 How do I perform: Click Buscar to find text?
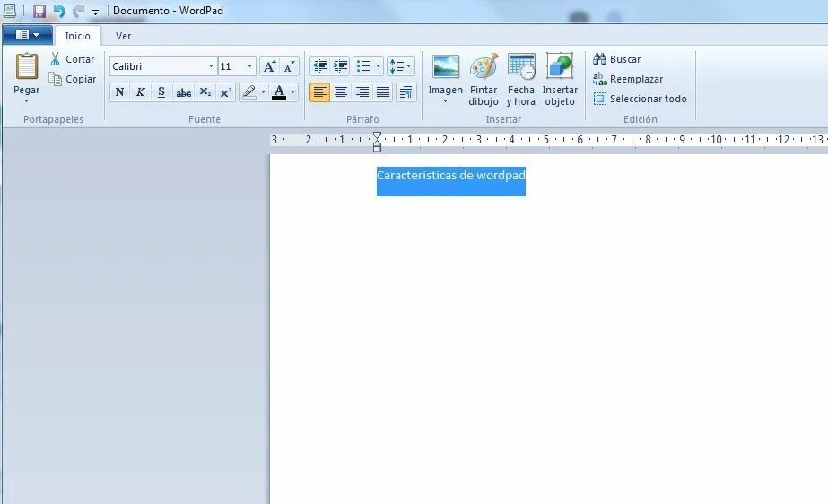coord(617,59)
